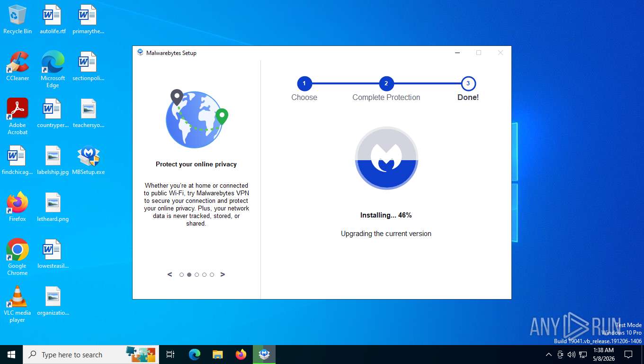Open network status tray icon
This screenshot has width=644, height=364.
click(583, 355)
